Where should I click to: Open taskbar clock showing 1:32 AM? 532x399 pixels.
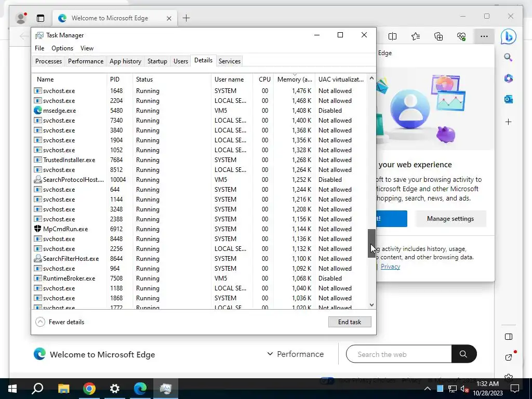(487, 389)
